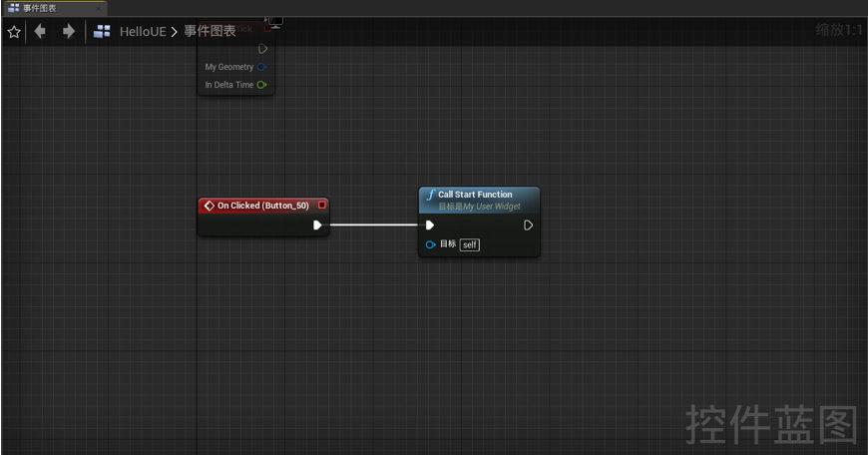This screenshot has width=868, height=456.
Task: Click the On Clicked node's output execution pin
Action: (317, 226)
